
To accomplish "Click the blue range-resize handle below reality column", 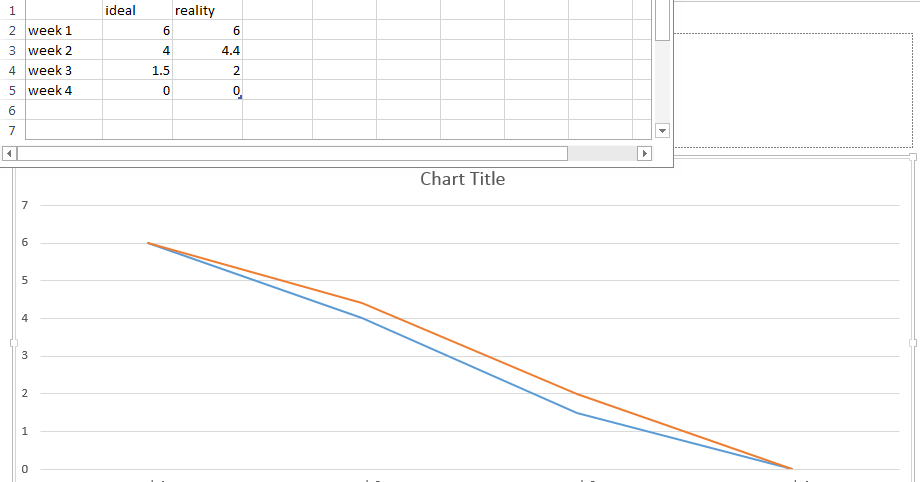I will [240, 98].
